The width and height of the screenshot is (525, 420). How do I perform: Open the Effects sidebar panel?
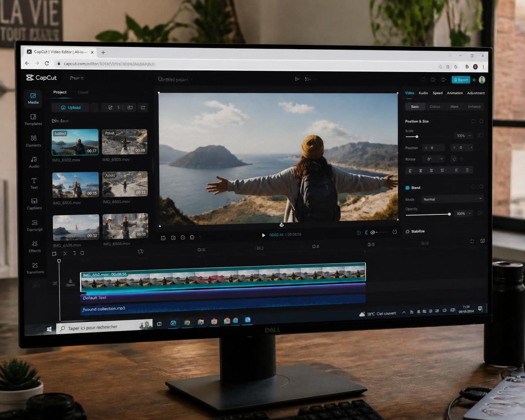pos(34,247)
